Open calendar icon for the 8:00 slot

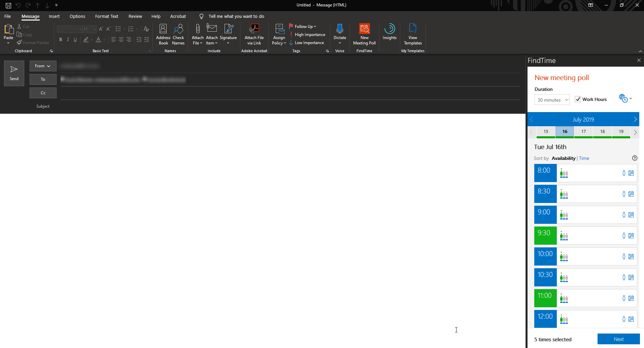(631, 173)
